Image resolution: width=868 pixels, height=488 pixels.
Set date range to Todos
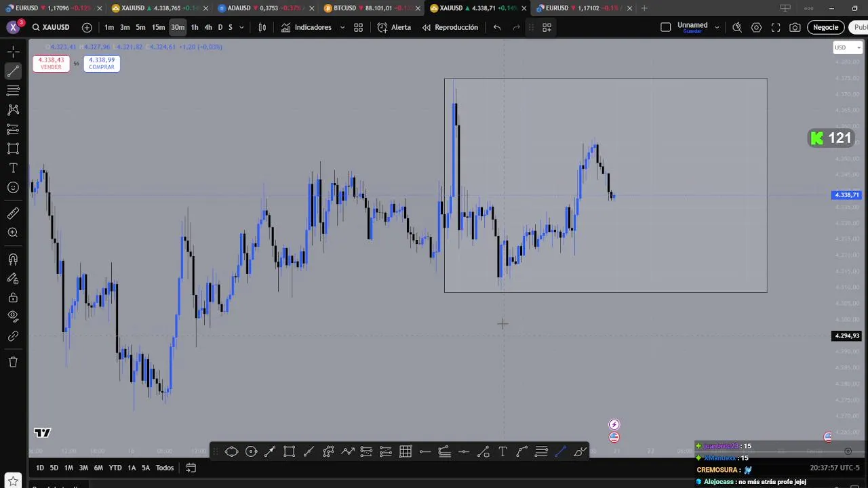point(165,468)
